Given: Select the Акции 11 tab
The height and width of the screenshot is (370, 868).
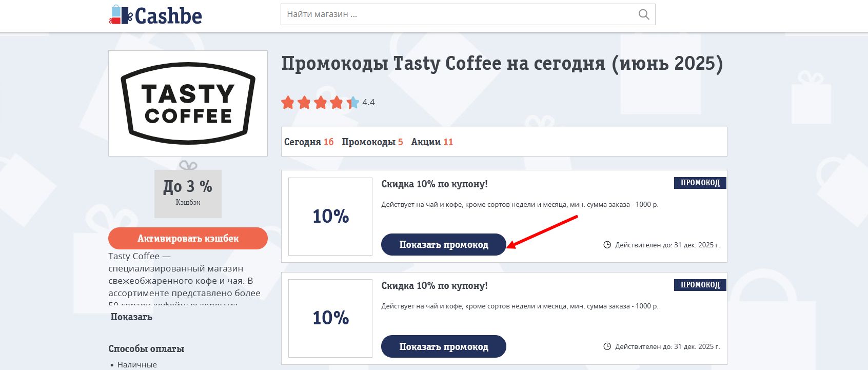Looking at the screenshot, I should tap(432, 142).
